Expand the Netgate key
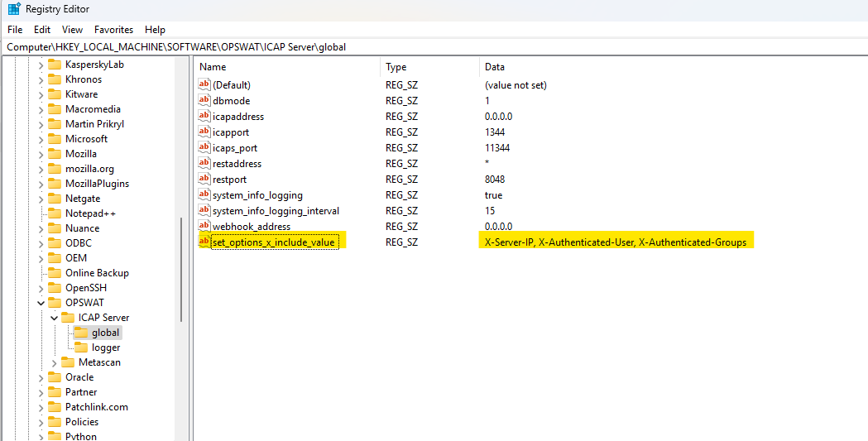Screen dimensions: 868x441 [x=41, y=199]
